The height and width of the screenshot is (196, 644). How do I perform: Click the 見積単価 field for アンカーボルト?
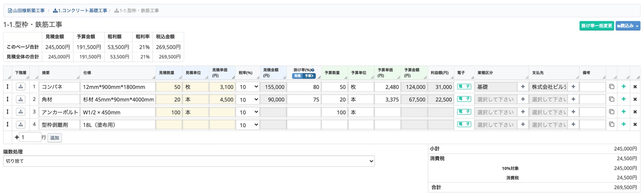point(222,112)
